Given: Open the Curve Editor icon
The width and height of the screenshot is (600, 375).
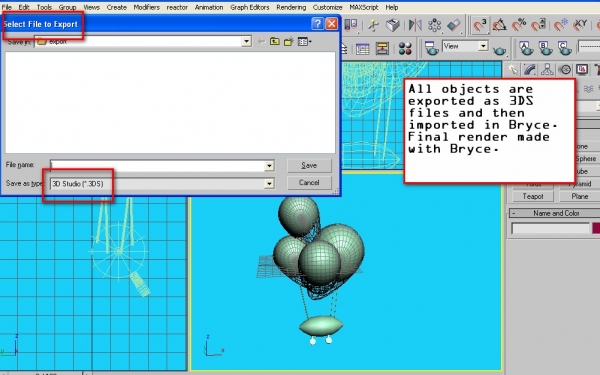Looking at the screenshot, I should click(x=362, y=49).
